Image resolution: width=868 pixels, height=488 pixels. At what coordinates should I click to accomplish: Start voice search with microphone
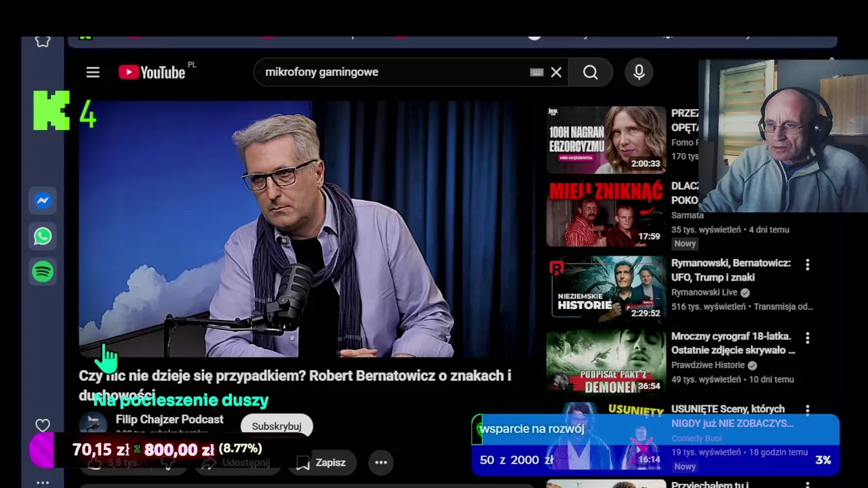tap(639, 73)
